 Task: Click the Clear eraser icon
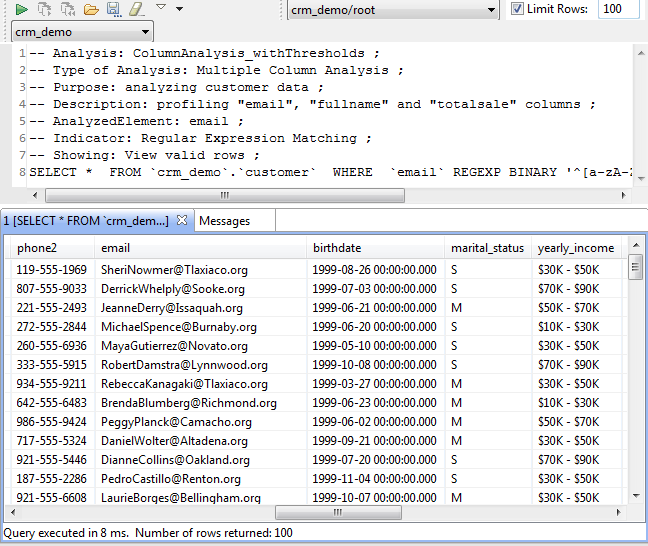pos(136,9)
